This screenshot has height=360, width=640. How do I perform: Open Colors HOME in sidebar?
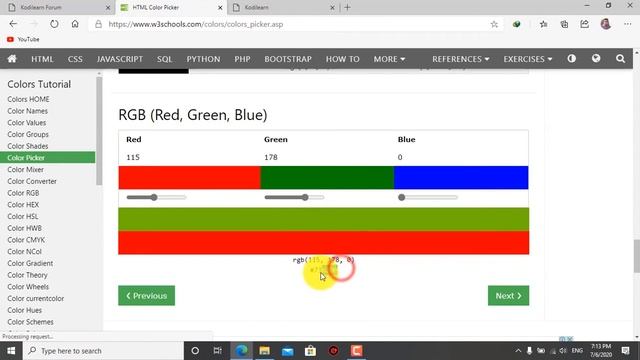(x=28, y=99)
